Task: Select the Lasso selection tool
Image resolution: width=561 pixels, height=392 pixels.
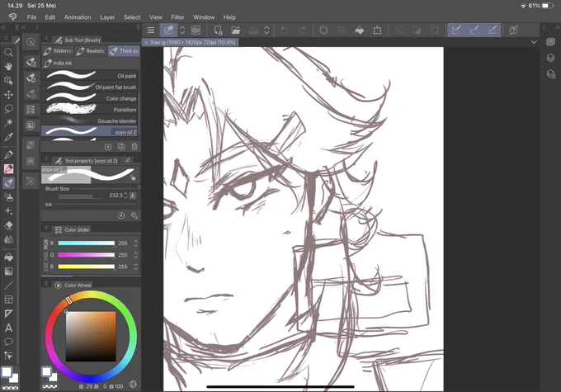Action: coord(8,108)
